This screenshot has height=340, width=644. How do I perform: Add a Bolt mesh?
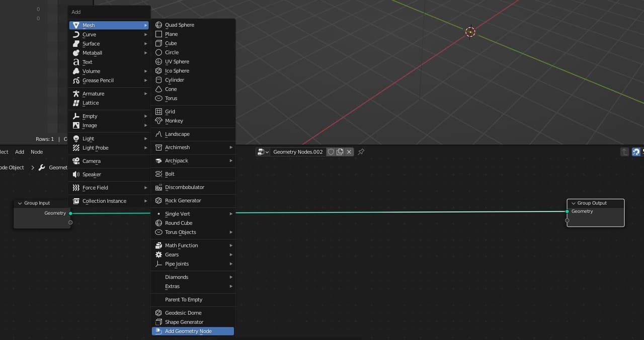[193, 174]
